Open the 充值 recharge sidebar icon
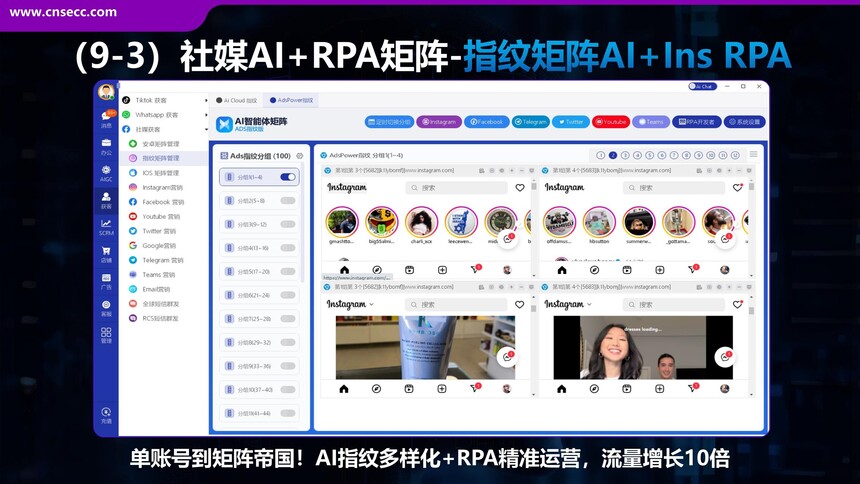Screen dimensions: 860x484 pos(106,415)
